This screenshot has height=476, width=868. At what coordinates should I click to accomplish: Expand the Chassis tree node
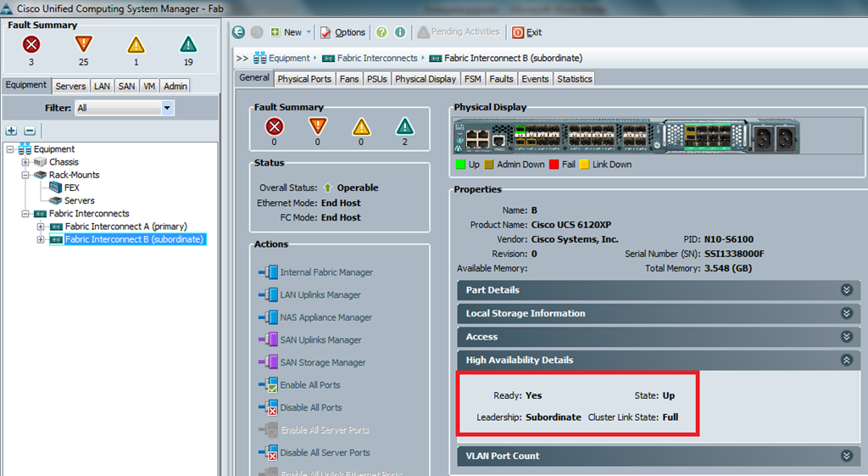pyautogui.click(x=25, y=162)
